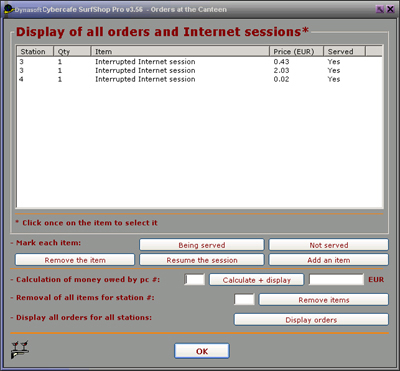Close the Orders at the Canteen window
Image resolution: width=400 pixels, height=371 pixels.
tap(390, 9)
